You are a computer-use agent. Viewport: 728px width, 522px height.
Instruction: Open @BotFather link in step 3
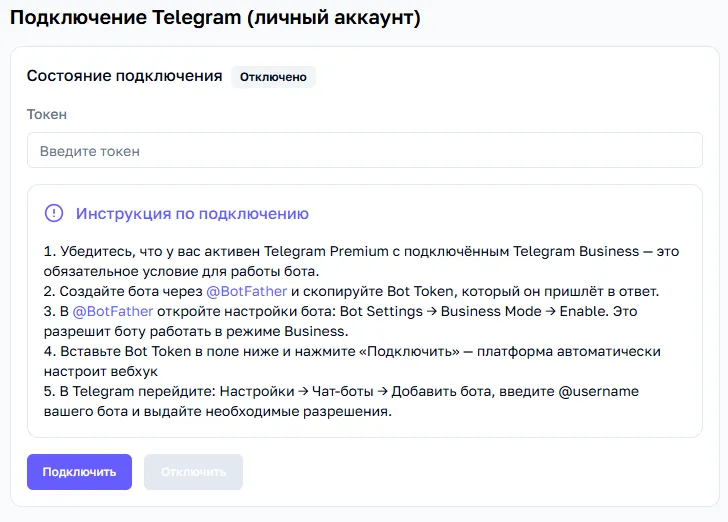(x=113, y=312)
